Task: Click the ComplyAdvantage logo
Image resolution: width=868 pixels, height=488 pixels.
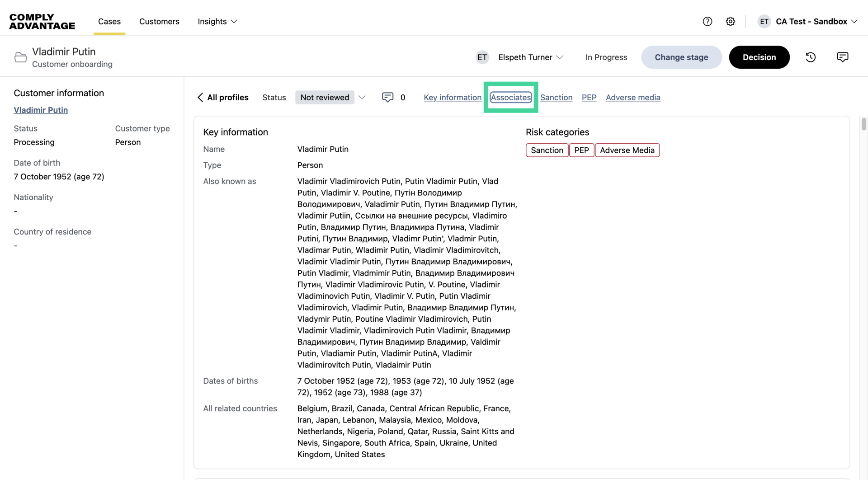Action: (x=42, y=22)
